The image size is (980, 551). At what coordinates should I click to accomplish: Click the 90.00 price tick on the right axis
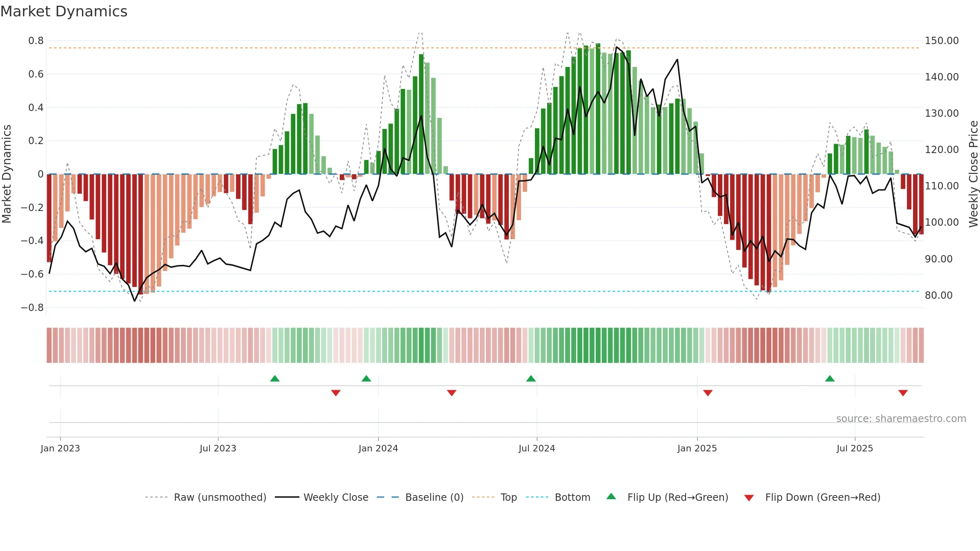click(939, 259)
